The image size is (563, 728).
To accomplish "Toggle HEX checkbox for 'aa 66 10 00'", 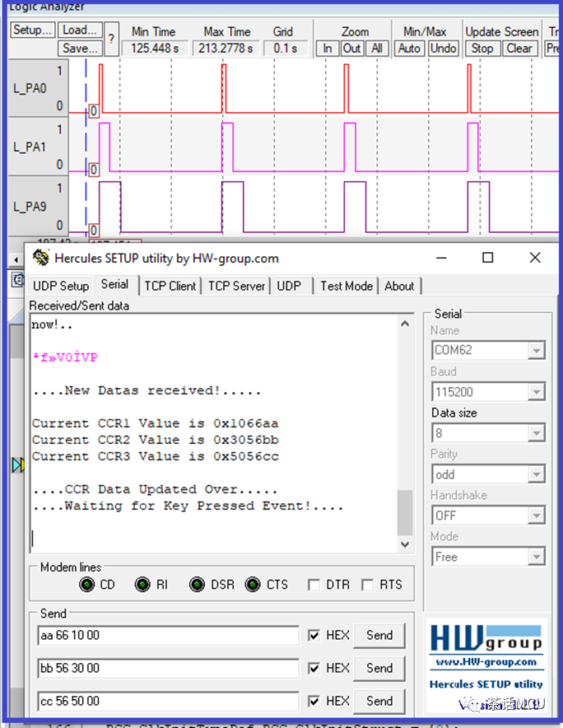I will pyautogui.click(x=314, y=635).
